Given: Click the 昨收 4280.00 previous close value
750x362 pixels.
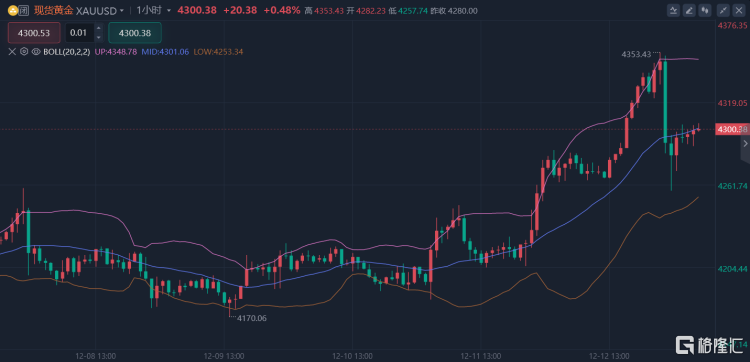Looking at the screenshot, I should click(x=455, y=11).
